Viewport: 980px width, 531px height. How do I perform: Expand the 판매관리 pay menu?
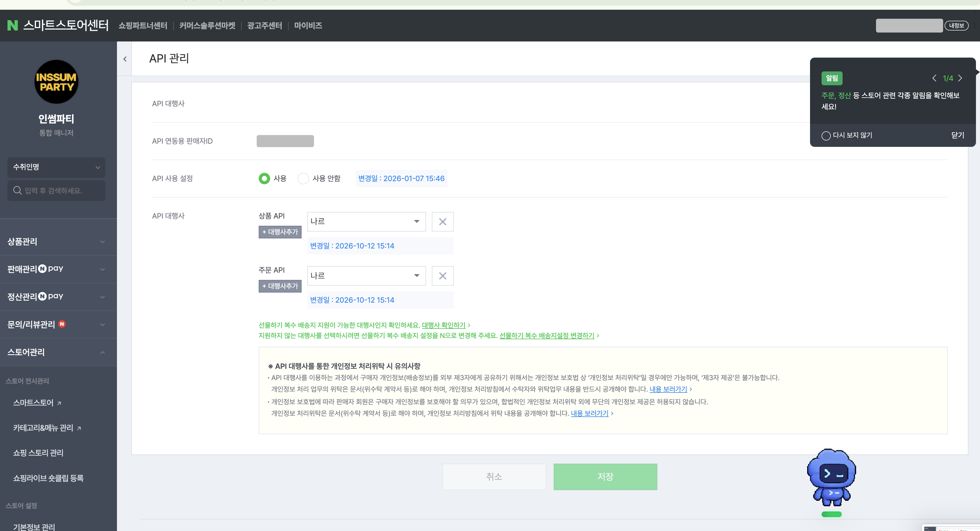58,269
